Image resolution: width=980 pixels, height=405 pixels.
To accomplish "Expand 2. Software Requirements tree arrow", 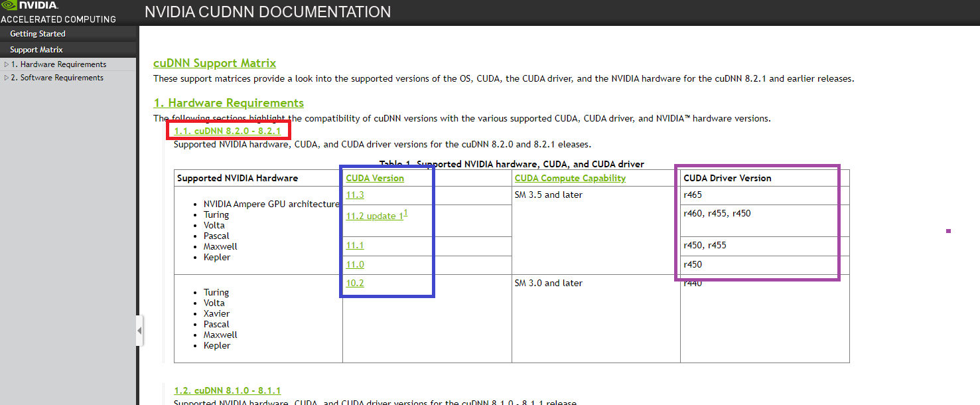I will [x=7, y=78].
